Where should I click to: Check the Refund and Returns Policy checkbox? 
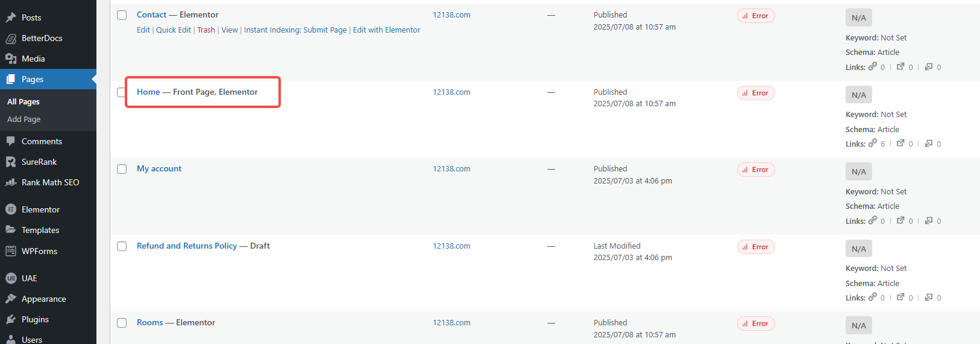[122, 246]
